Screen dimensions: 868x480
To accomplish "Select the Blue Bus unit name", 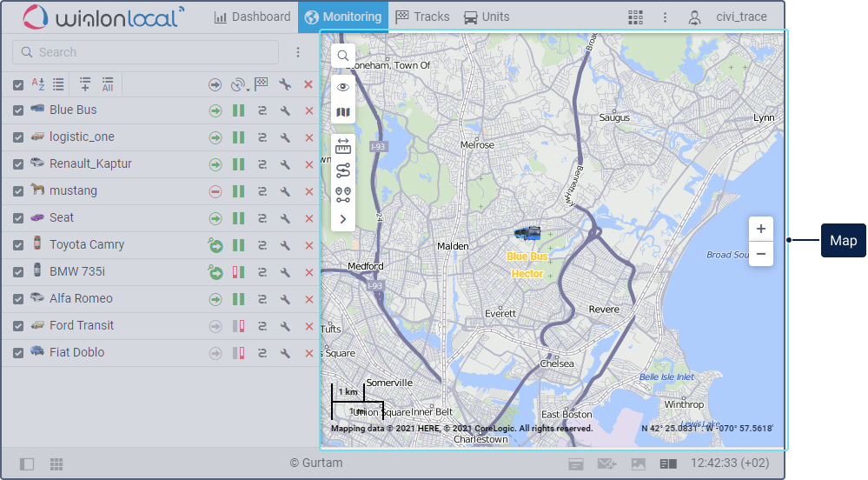I will click(73, 110).
